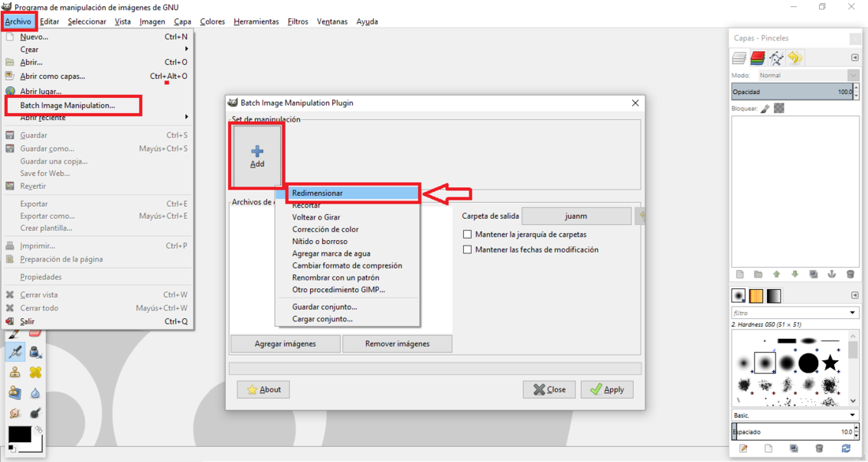
Task: Create a new brush
Action: click(769, 448)
